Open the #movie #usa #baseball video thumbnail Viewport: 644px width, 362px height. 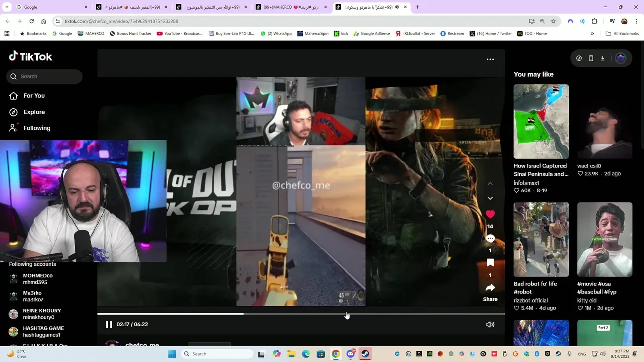(x=604, y=239)
